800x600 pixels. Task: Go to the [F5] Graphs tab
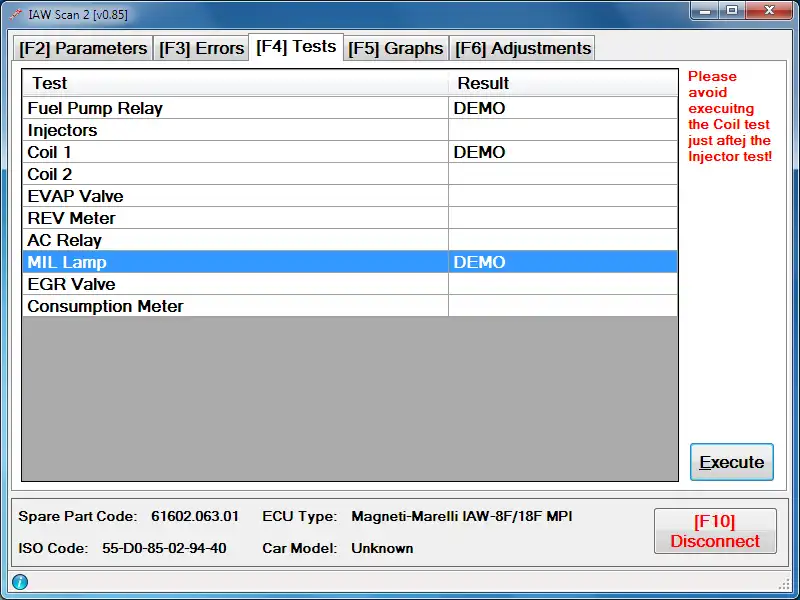[396, 48]
